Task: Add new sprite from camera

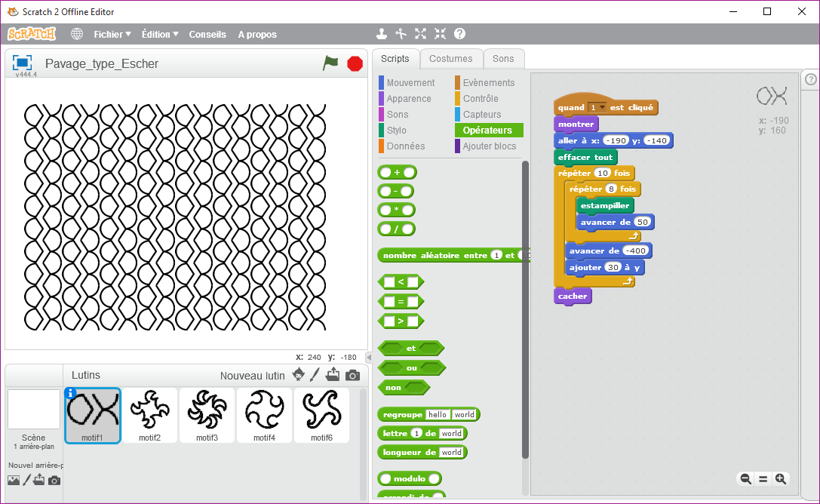Action: pyautogui.click(x=352, y=375)
